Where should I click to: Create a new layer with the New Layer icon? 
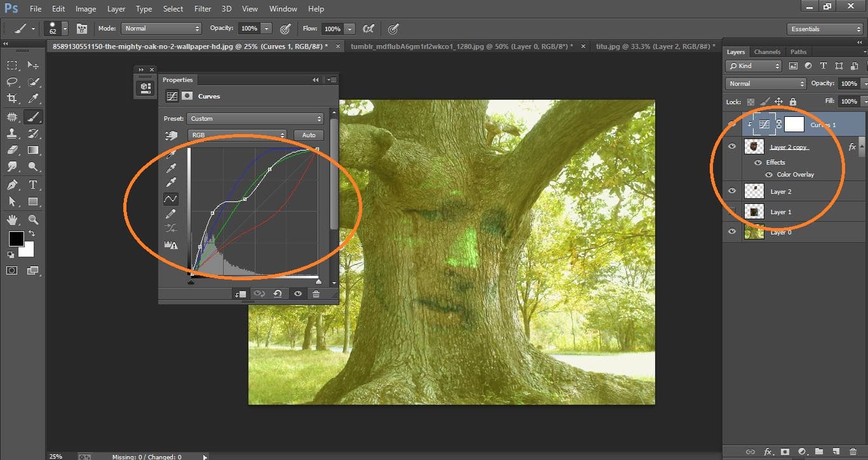tap(836, 451)
